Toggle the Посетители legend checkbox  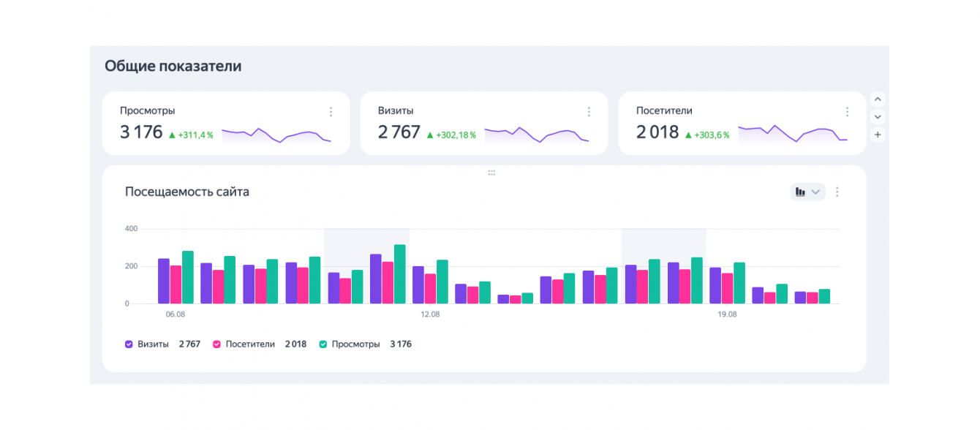click(216, 344)
